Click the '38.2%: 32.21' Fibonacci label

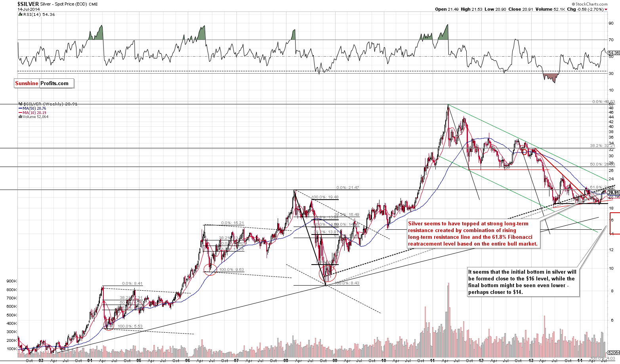point(602,146)
